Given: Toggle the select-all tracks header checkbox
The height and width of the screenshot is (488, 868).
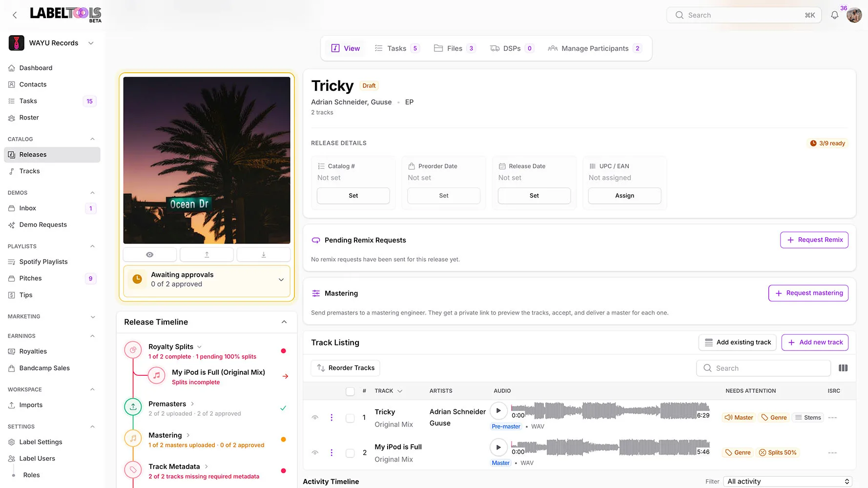Looking at the screenshot, I should [x=350, y=391].
